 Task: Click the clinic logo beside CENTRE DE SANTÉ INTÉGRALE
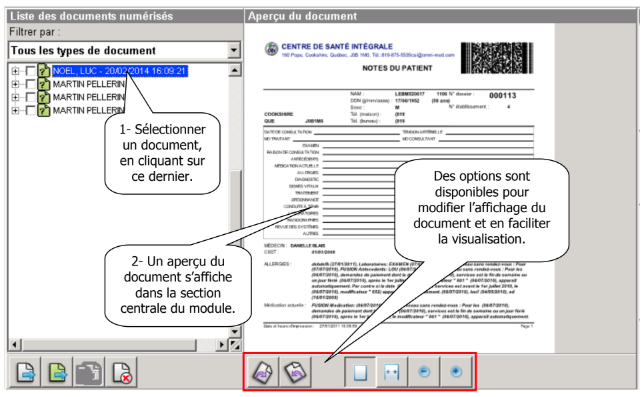click(x=271, y=49)
